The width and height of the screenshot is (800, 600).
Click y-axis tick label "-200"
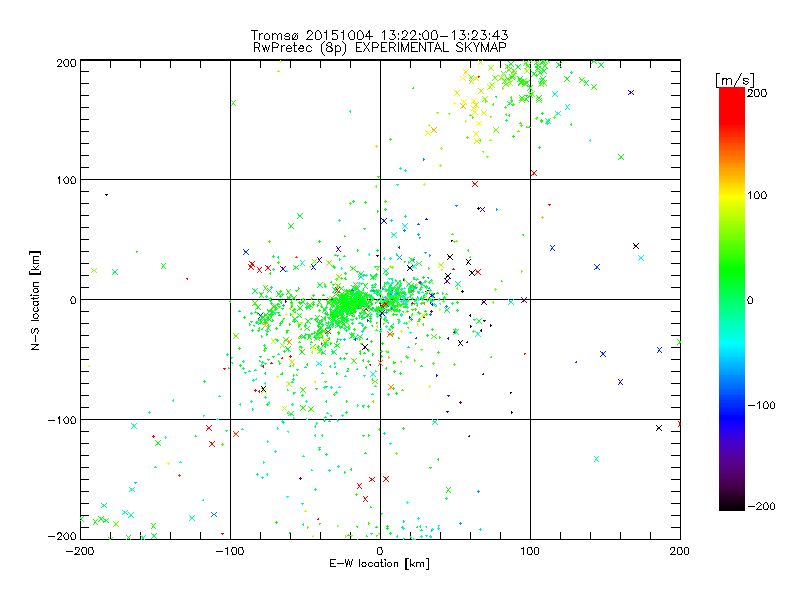click(x=62, y=536)
